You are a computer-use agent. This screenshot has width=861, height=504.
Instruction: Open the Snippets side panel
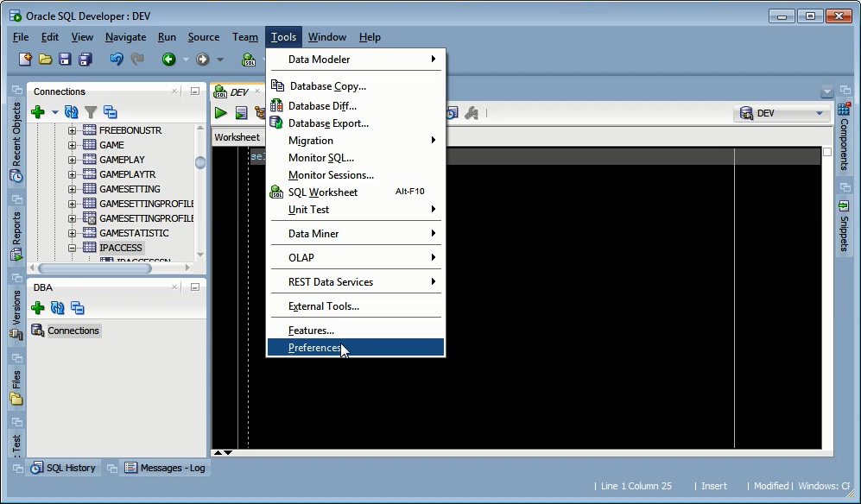[844, 226]
